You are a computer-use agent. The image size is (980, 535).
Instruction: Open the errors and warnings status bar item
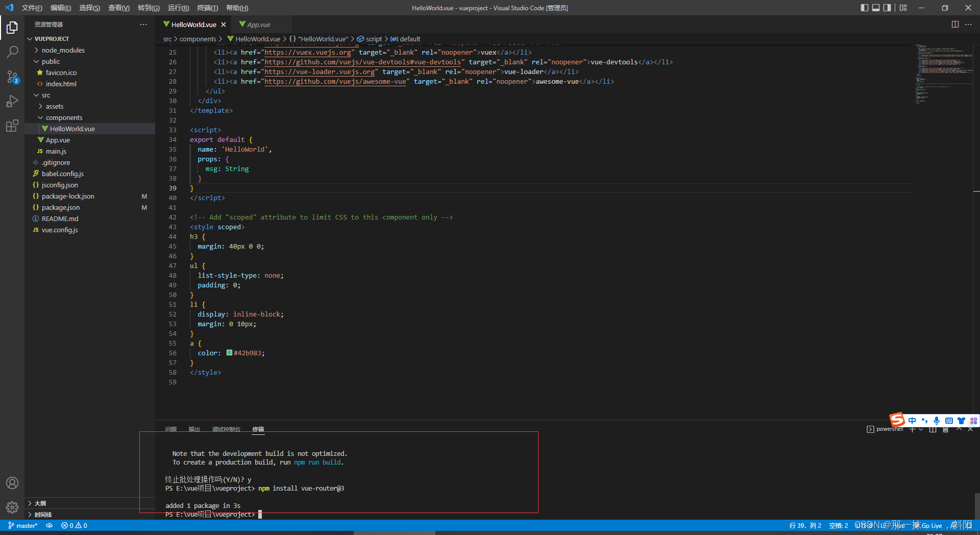[x=74, y=525]
